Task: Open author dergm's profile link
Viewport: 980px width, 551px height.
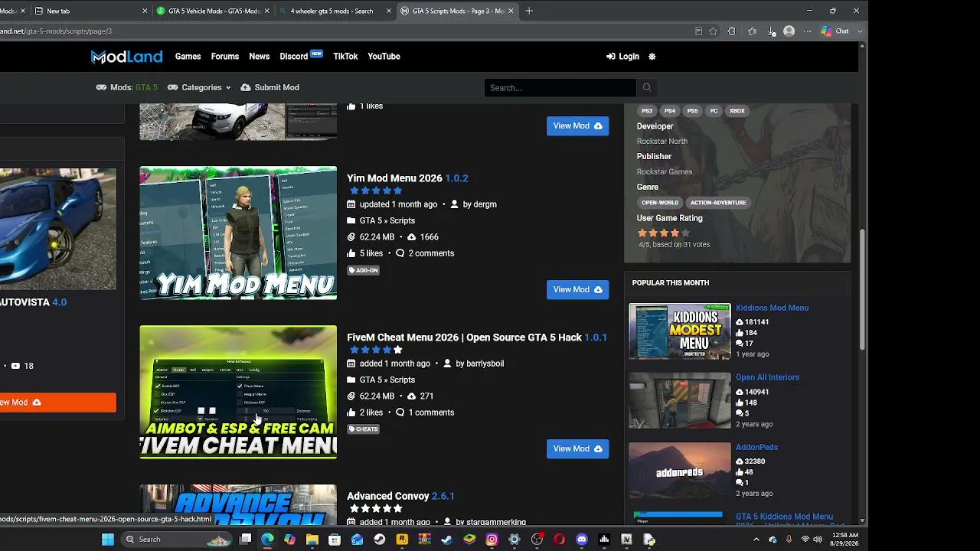Action: (485, 204)
